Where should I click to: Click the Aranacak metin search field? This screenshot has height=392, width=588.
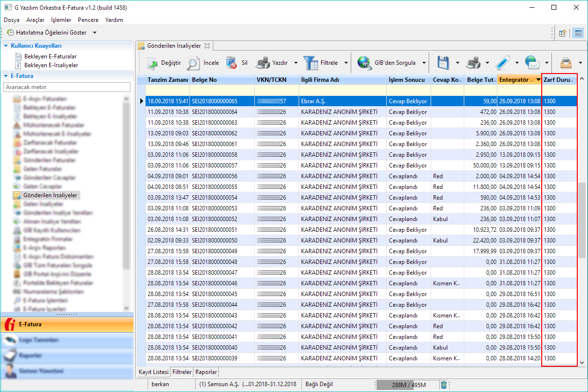(x=67, y=87)
